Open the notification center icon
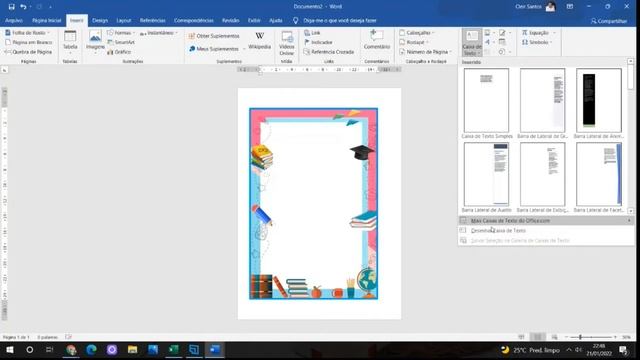Image resolution: width=640 pixels, height=360 pixels. point(623,350)
